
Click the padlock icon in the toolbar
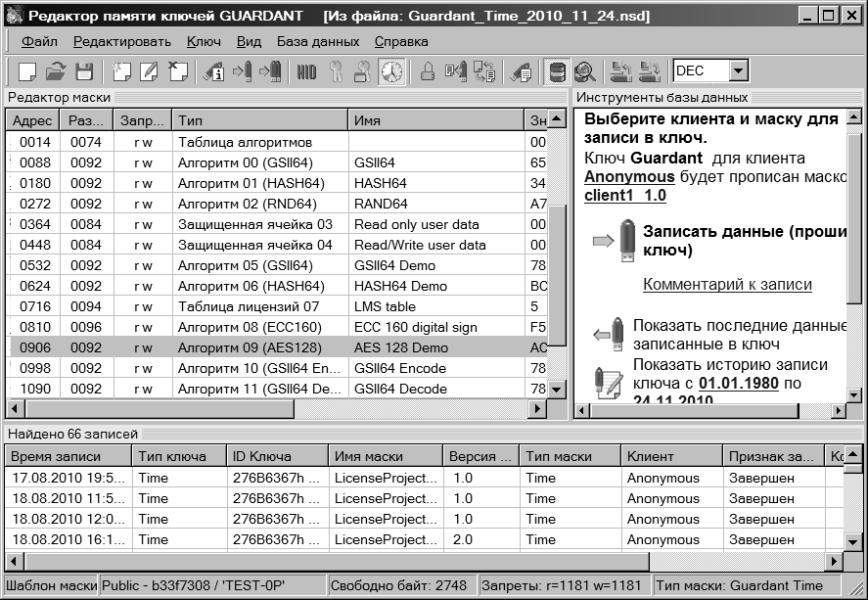tap(427, 70)
